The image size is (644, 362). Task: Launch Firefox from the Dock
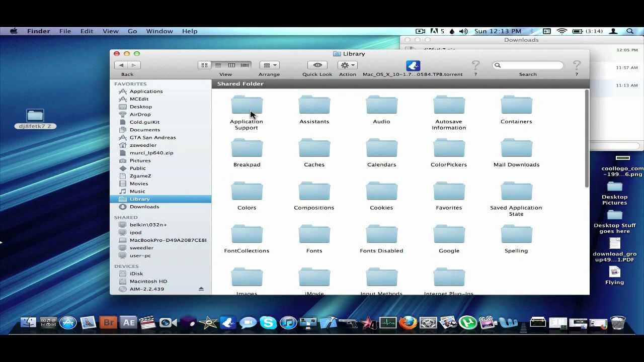(x=408, y=322)
